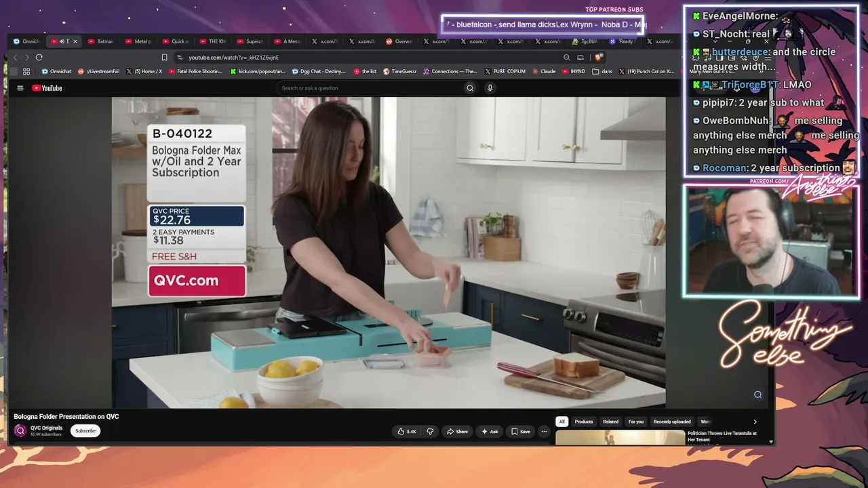Screen dimensions: 868x488
Task: Open the Connections bookmark
Action: (x=450, y=71)
